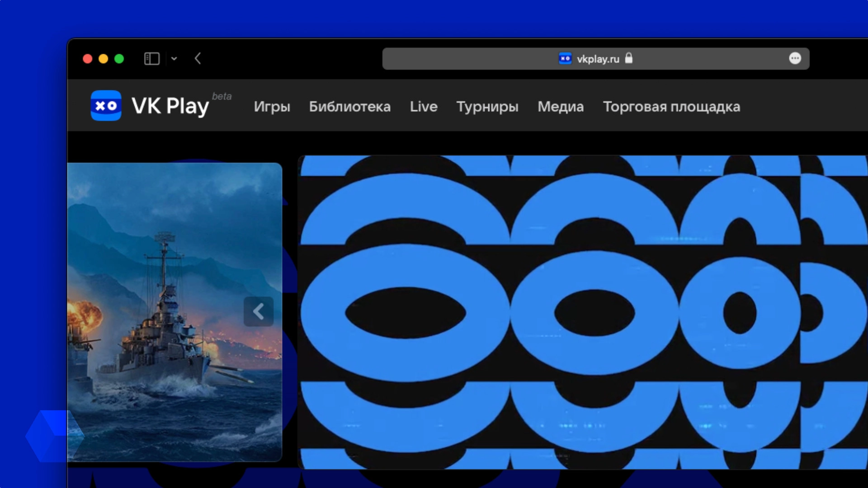868x488 pixels.
Task: Open the Турниры page
Action: pyautogui.click(x=487, y=107)
